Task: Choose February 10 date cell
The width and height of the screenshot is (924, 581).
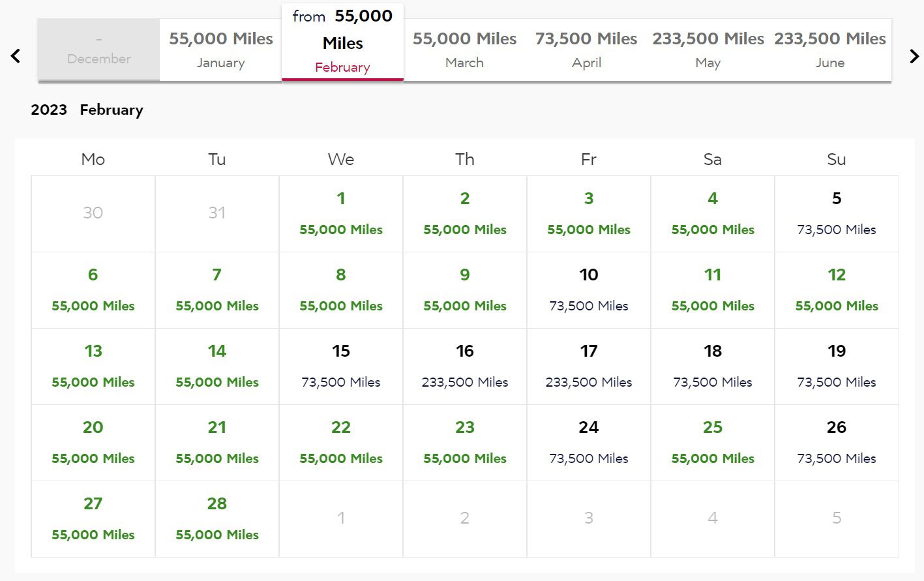Action: pos(589,290)
